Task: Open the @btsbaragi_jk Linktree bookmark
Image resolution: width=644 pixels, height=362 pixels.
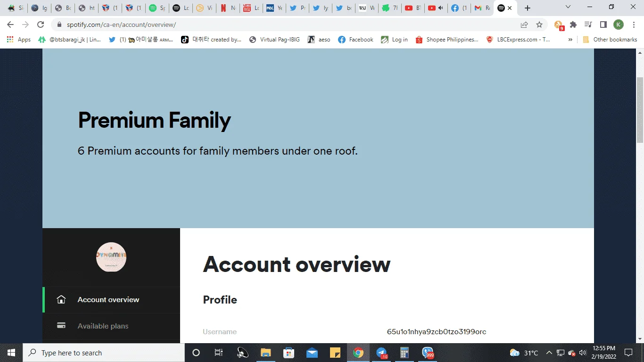Action: 70,40
